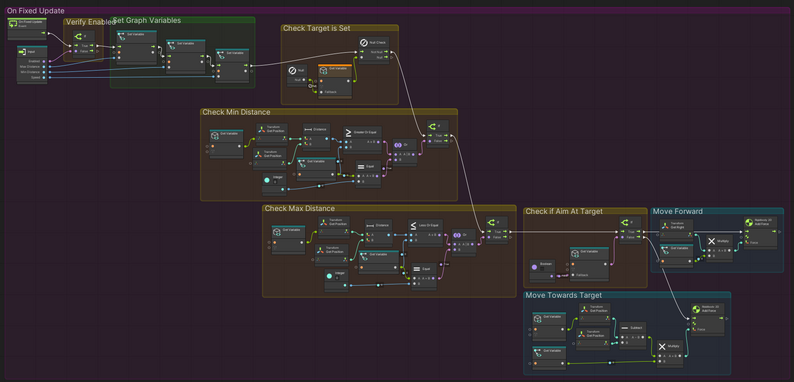794x382 pixels.
Task: Click the Max Distance output port on Input node
Action: coord(44,66)
